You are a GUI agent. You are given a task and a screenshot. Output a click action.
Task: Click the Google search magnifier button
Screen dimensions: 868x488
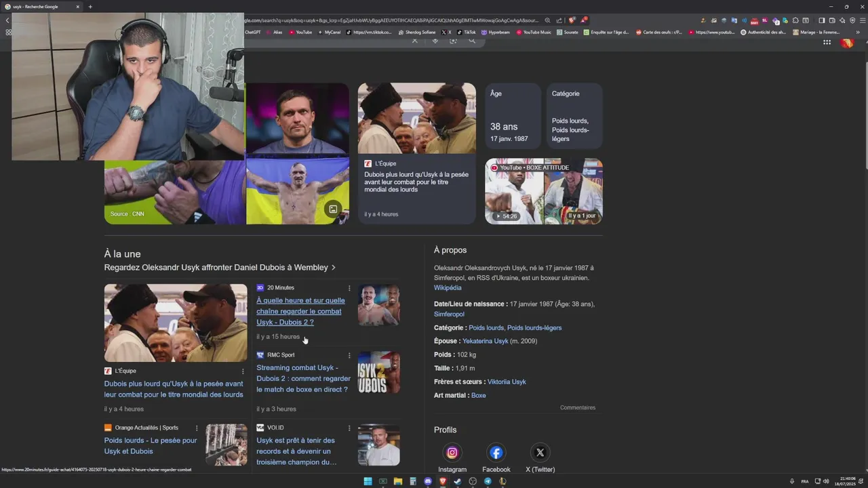coord(472,41)
